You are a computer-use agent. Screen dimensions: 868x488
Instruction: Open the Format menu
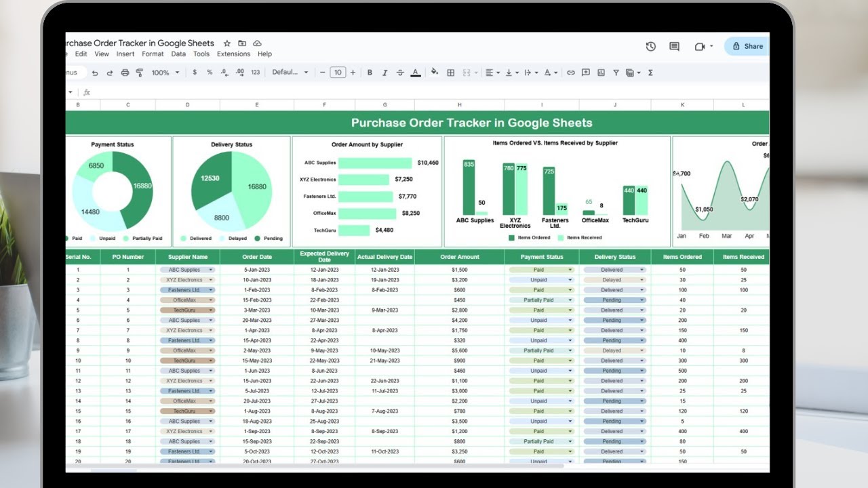[x=153, y=54]
